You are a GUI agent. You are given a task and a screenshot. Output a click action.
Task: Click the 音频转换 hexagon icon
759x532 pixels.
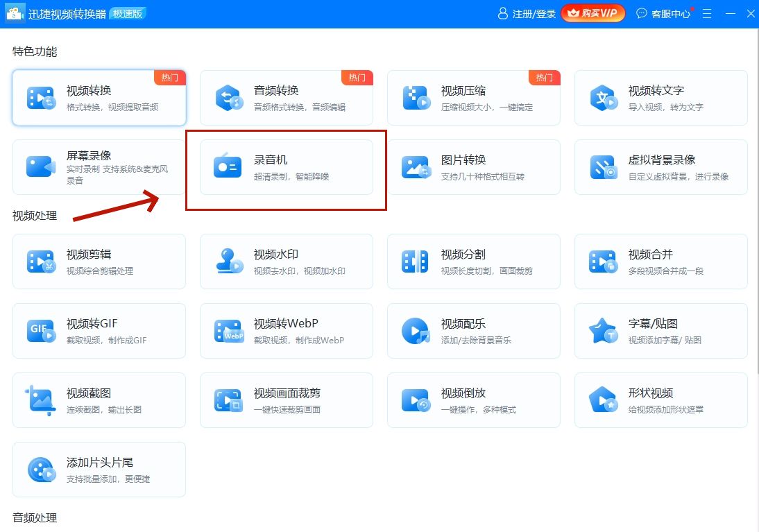[x=228, y=98]
